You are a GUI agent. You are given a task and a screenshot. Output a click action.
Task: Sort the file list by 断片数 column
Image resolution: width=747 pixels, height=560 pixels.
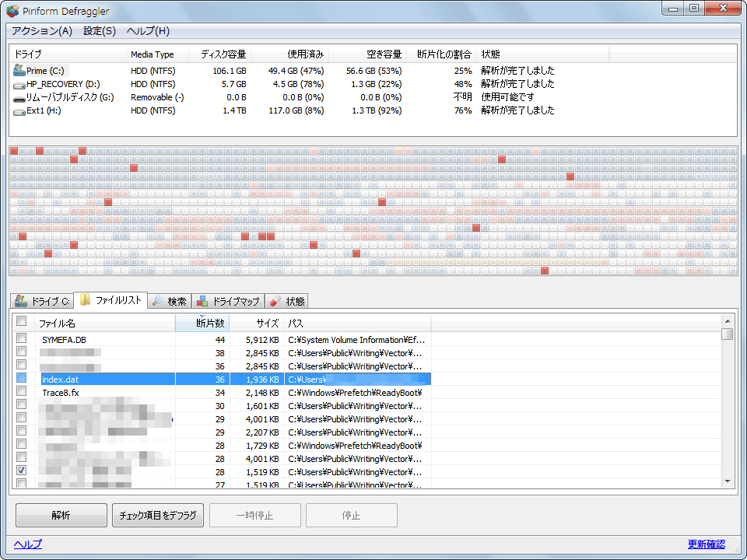click(x=202, y=324)
